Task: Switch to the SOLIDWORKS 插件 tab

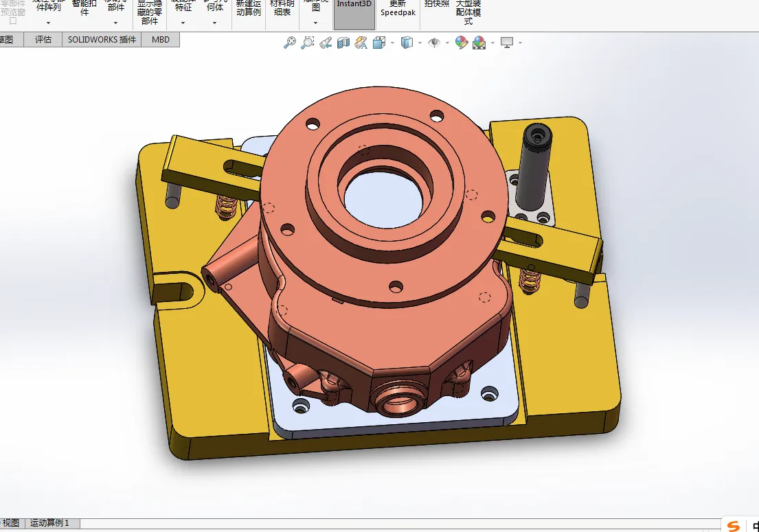Action: (102, 40)
